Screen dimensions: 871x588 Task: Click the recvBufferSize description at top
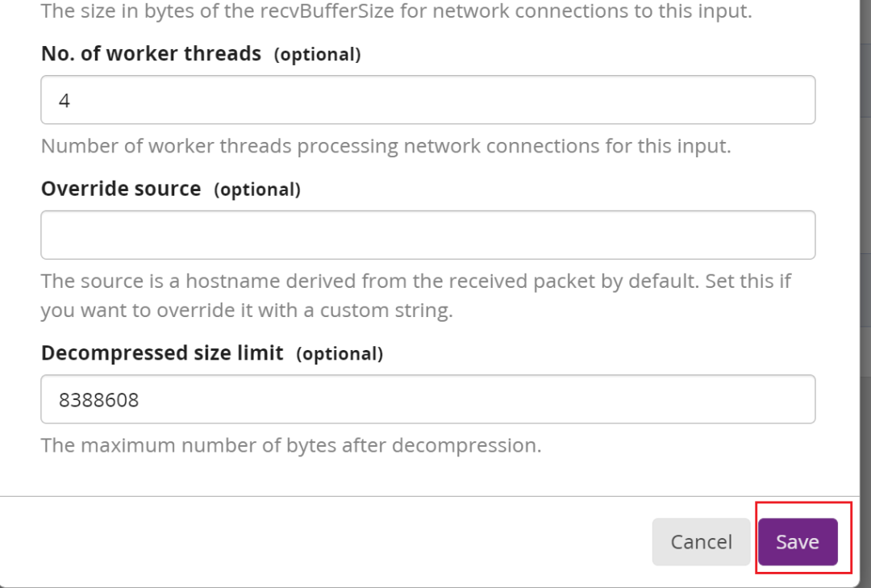pyautogui.click(x=397, y=10)
